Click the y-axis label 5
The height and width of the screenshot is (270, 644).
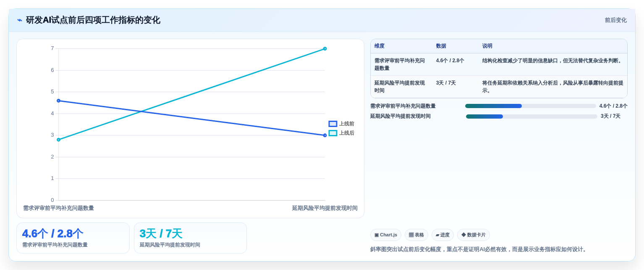(52, 92)
